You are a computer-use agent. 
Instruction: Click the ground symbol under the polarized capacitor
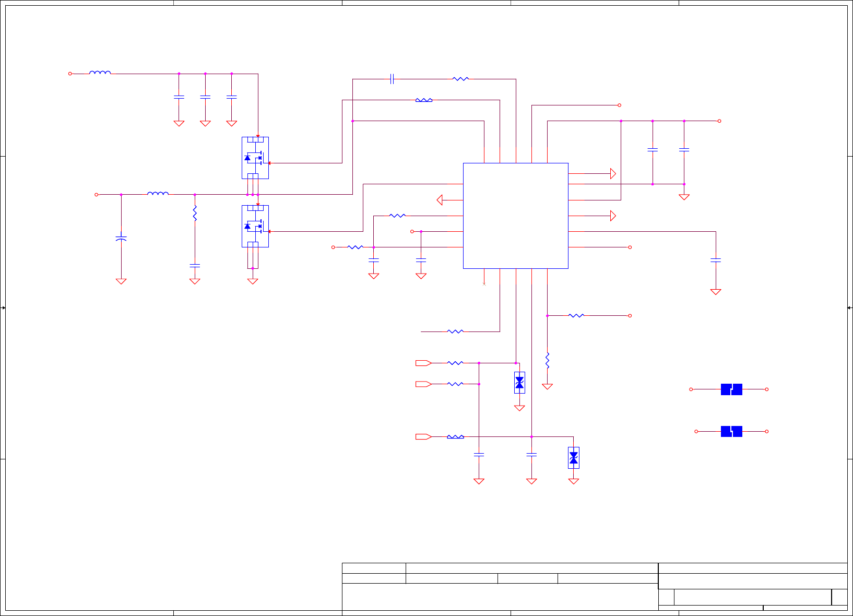click(x=121, y=281)
